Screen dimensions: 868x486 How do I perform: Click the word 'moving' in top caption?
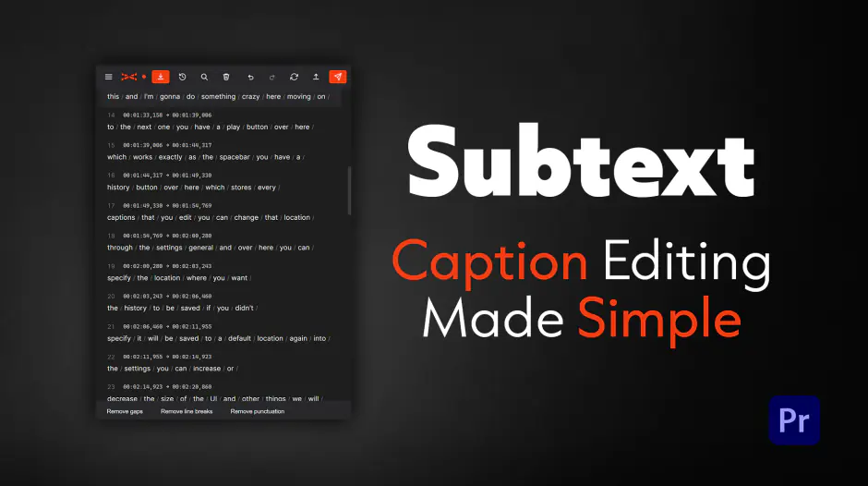point(299,96)
